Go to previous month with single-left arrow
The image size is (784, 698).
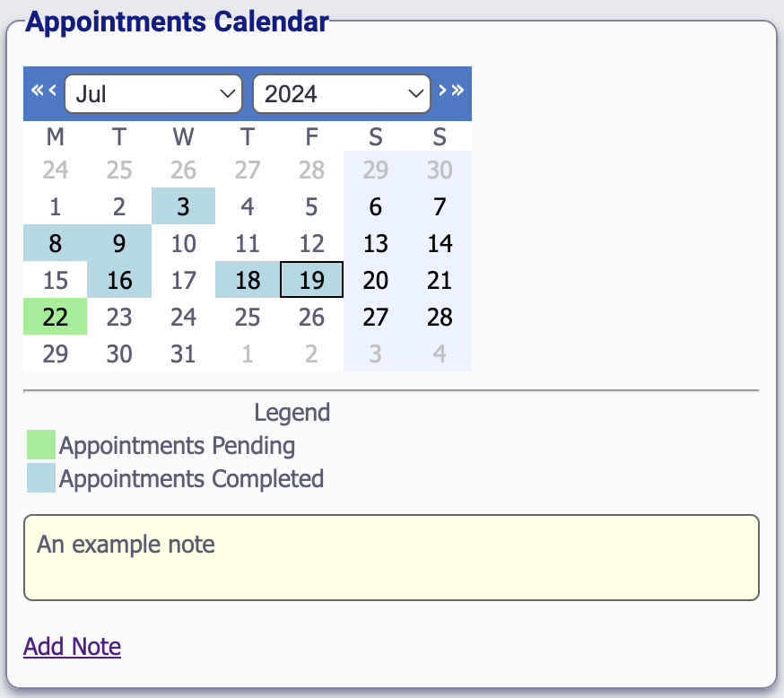[x=52, y=91]
